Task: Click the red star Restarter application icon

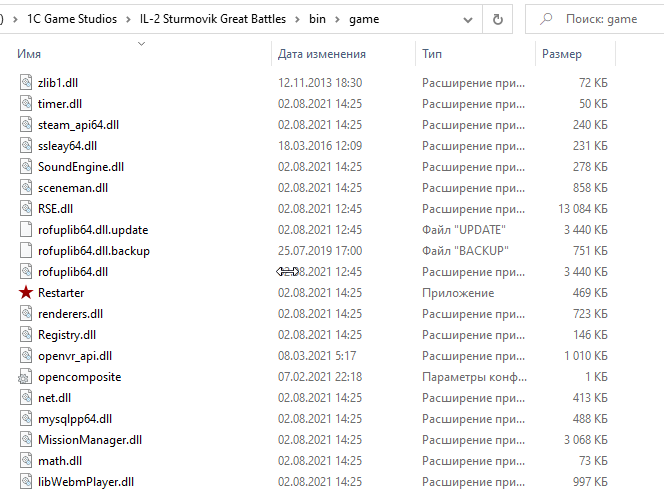Action: pos(26,292)
